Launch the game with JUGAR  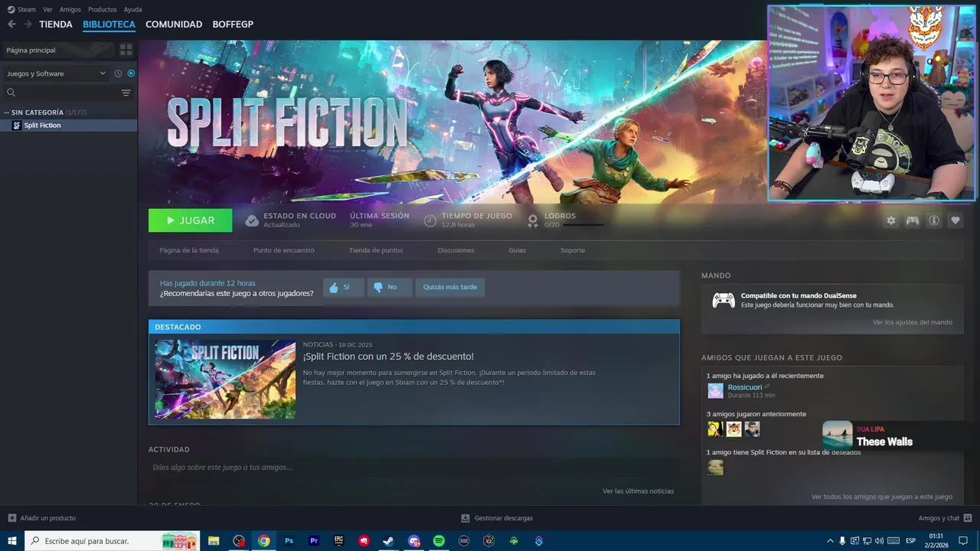[x=190, y=220]
